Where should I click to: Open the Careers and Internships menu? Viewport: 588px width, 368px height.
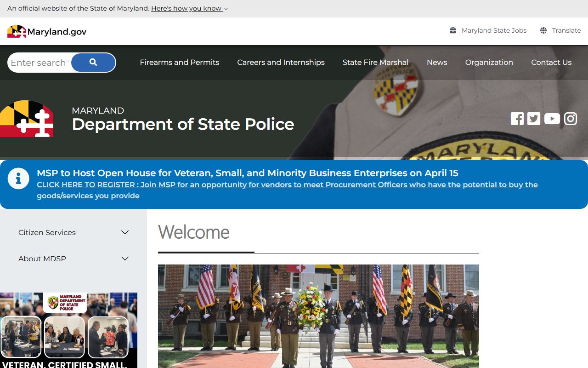pos(281,62)
